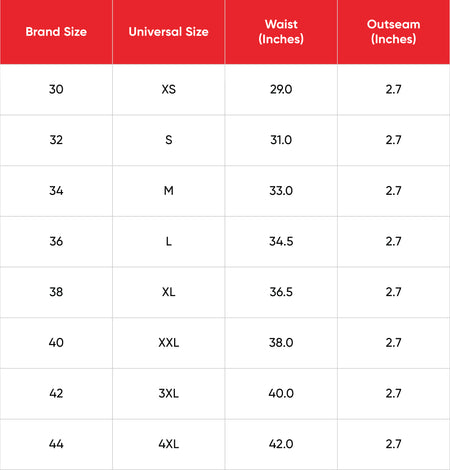The width and height of the screenshot is (450, 470).
Task: Click brand size 30 cell
Action: tap(56, 89)
